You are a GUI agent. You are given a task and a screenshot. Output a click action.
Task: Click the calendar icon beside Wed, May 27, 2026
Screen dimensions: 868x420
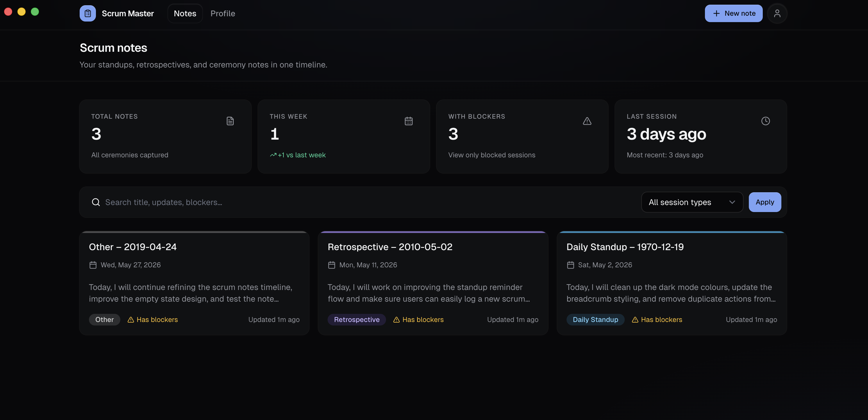pos(93,265)
